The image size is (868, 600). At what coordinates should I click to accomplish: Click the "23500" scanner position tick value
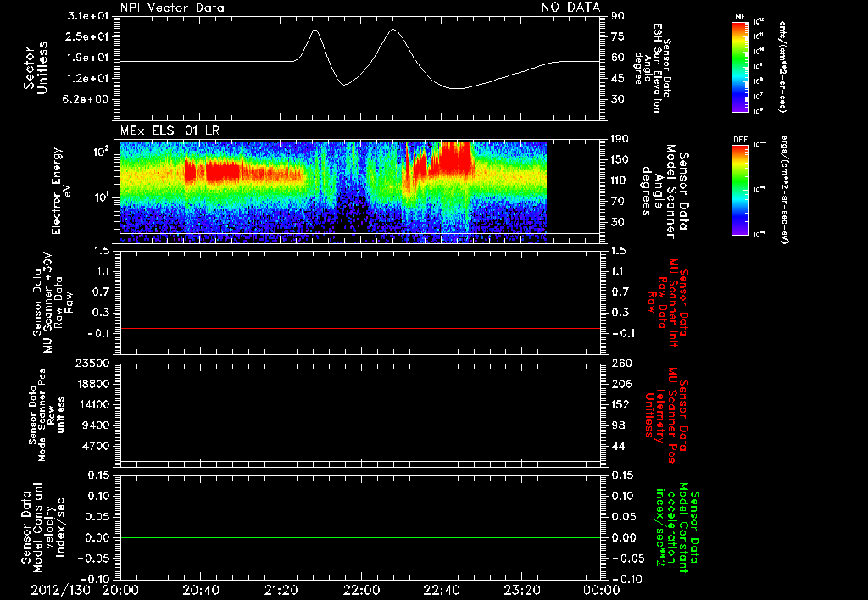pos(92,364)
